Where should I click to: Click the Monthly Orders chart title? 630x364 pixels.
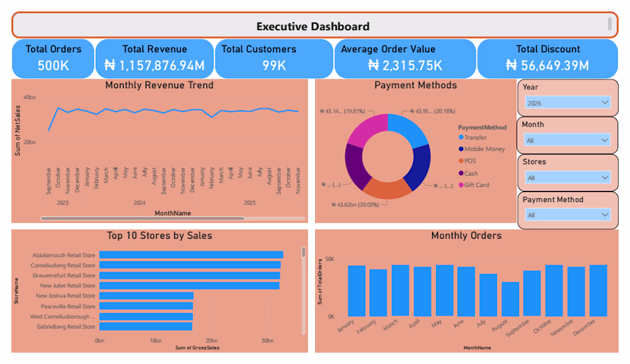point(466,236)
